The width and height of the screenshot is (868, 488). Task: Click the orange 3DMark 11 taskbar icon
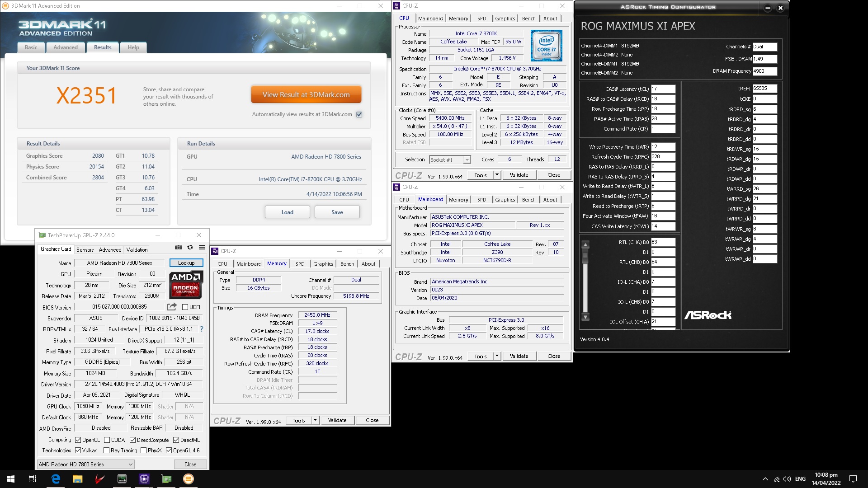pyautogui.click(x=189, y=479)
